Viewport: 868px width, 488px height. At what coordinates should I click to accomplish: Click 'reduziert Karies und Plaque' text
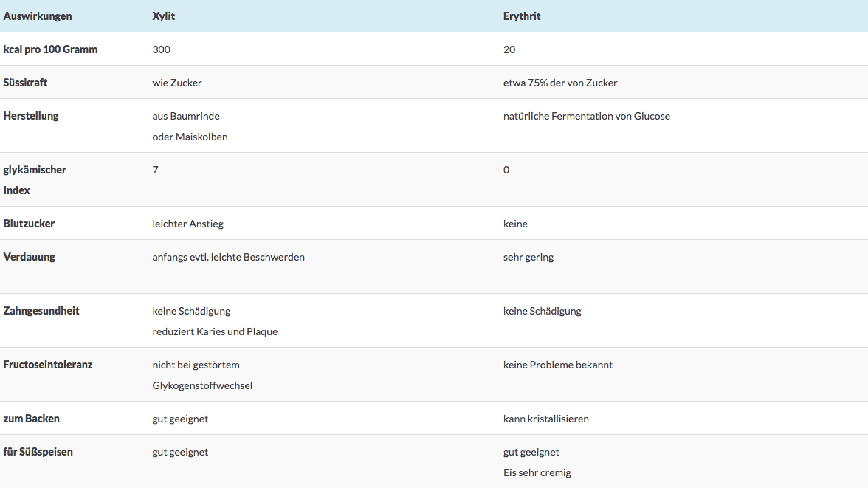(x=215, y=331)
